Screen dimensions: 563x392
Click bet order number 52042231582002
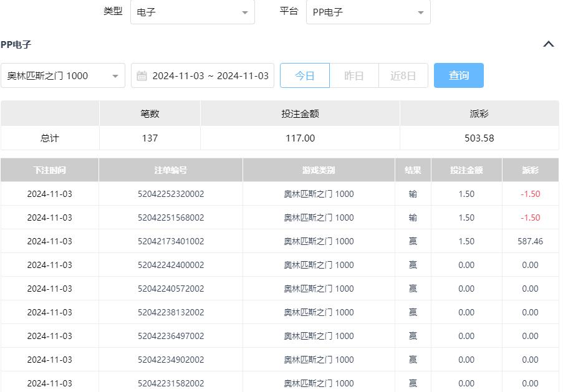(x=170, y=383)
